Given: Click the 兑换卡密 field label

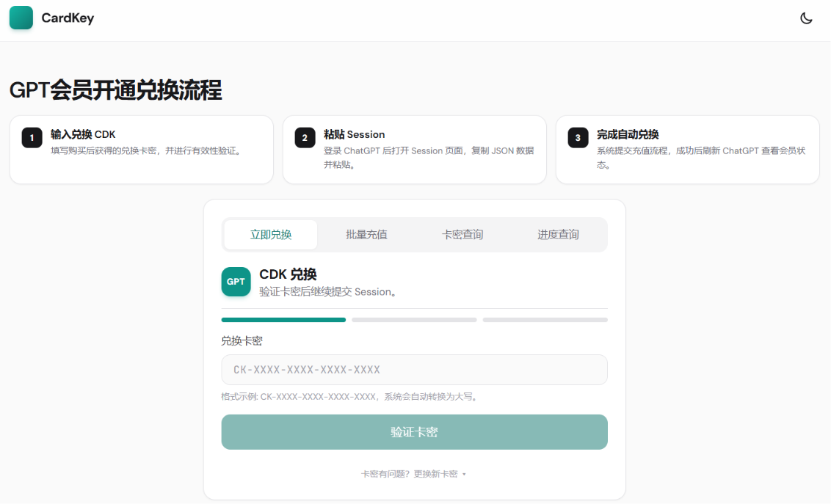Looking at the screenshot, I should pyautogui.click(x=242, y=341).
